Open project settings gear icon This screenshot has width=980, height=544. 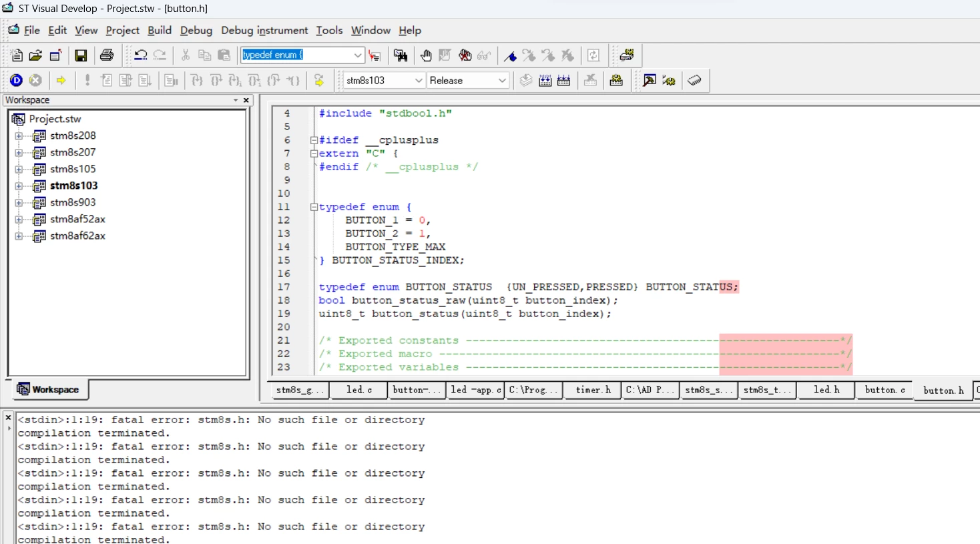click(x=616, y=81)
